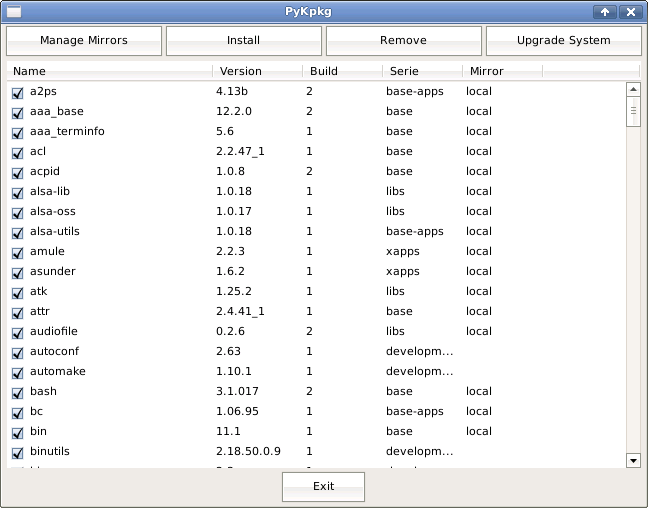Close the PyKpkg window
Image resolution: width=648 pixels, height=508 pixels.
pyautogui.click(x=631, y=12)
